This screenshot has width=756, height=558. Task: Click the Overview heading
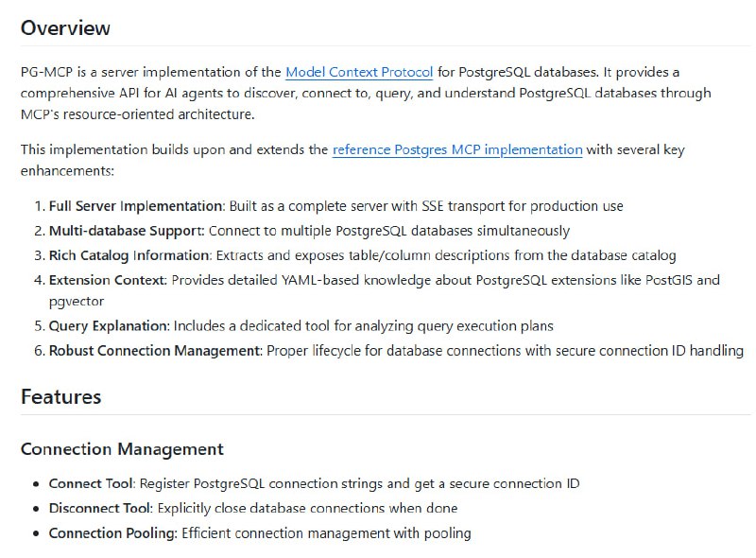tap(65, 28)
